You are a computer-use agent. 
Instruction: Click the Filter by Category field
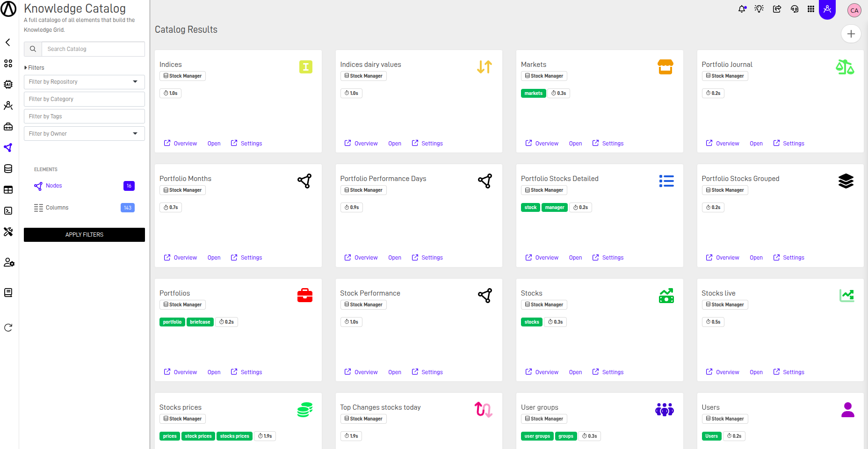[84, 99]
